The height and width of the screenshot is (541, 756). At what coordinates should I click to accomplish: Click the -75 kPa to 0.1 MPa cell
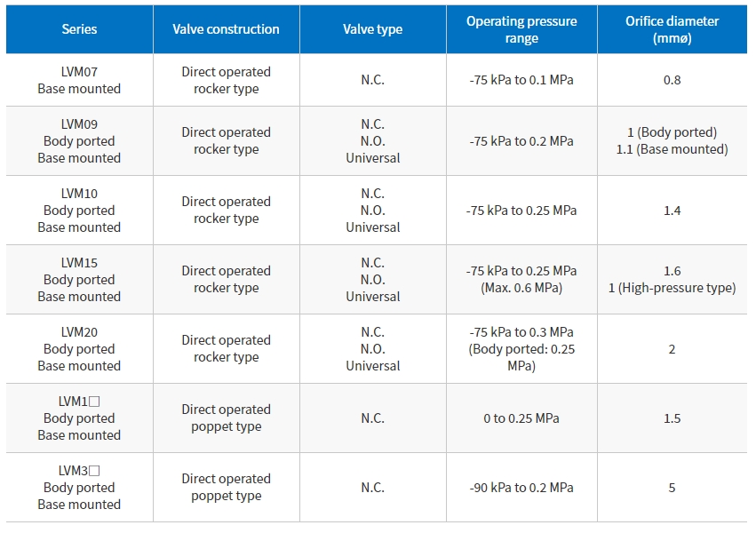(x=521, y=80)
